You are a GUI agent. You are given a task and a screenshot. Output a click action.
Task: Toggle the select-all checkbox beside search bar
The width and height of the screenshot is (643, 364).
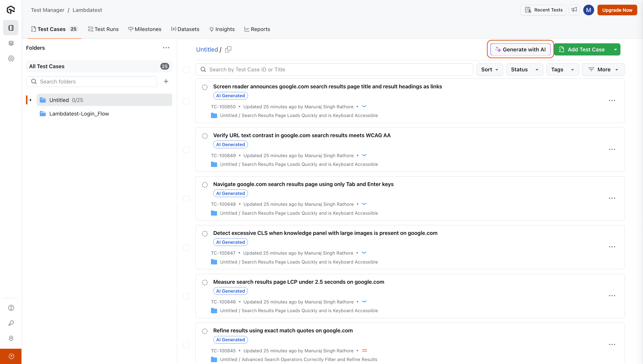pos(186,70)
